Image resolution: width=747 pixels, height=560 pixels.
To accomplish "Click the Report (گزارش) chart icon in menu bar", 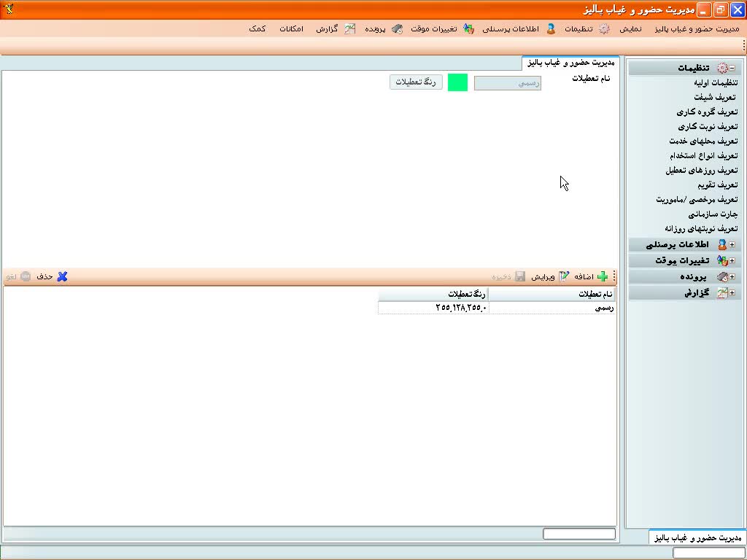I will click(350, 29).
